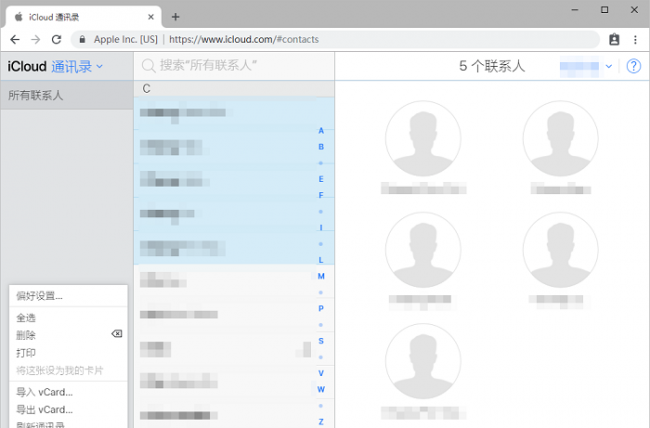Open a new browser tab

pos(175,17)
